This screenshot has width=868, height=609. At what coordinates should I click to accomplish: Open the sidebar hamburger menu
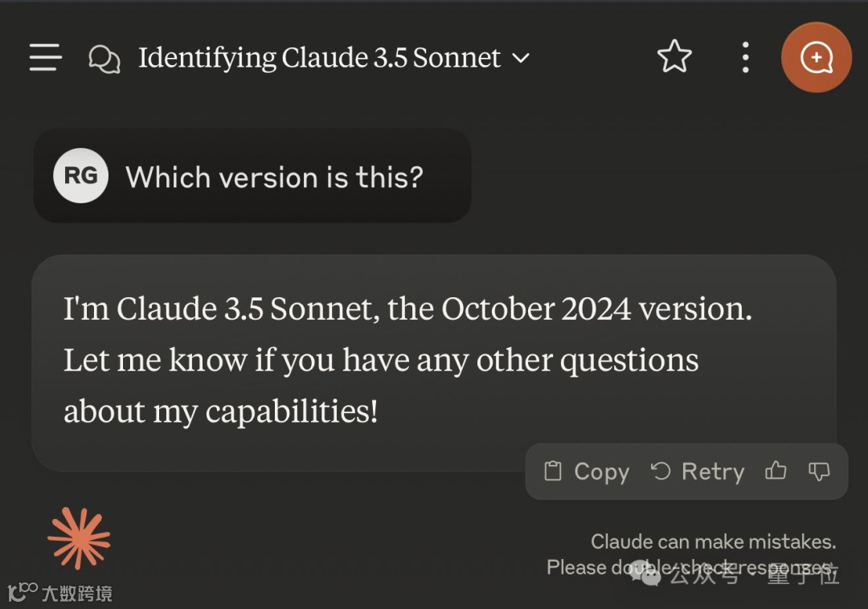tap(46, 58)
